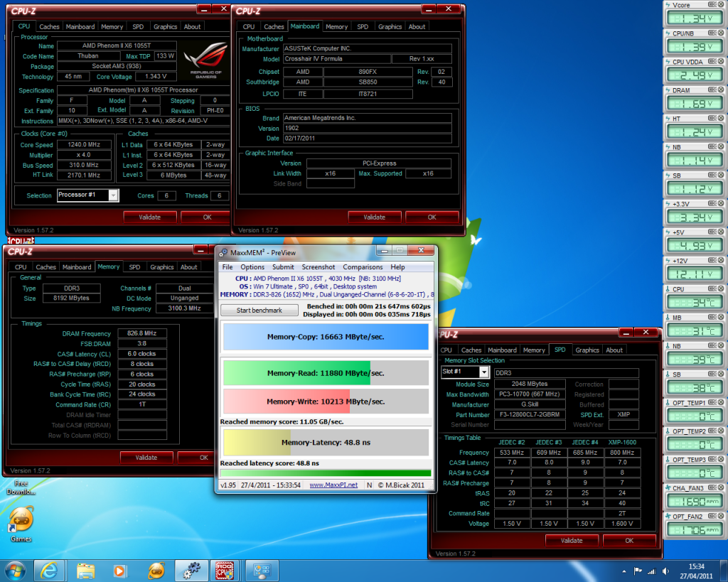
Task: Open Mainboard tab in Memory CPU-Z window
Action: coord(77,267)
